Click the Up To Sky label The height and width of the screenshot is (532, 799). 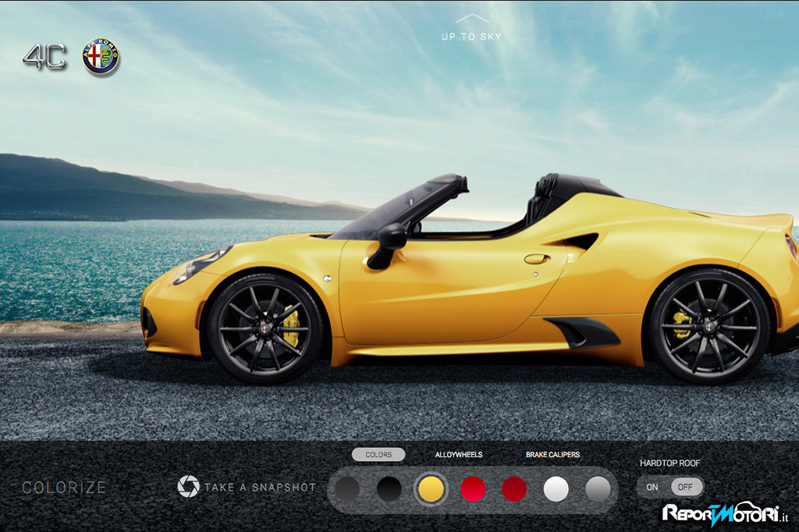click(x=471, y=37)
